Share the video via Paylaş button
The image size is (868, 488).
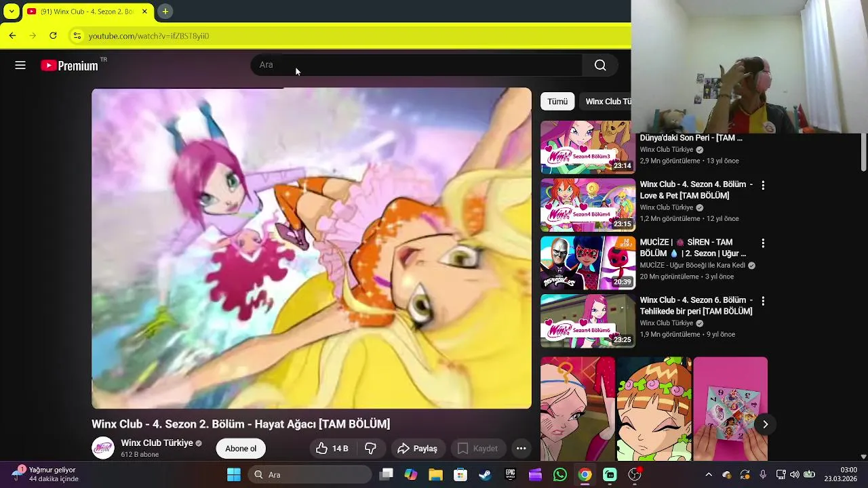click(418, 448)
